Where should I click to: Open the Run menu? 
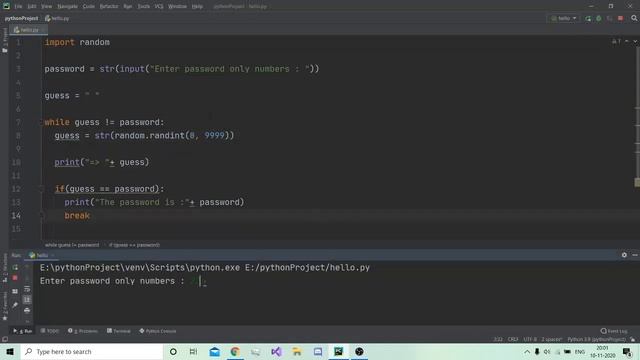128,7
